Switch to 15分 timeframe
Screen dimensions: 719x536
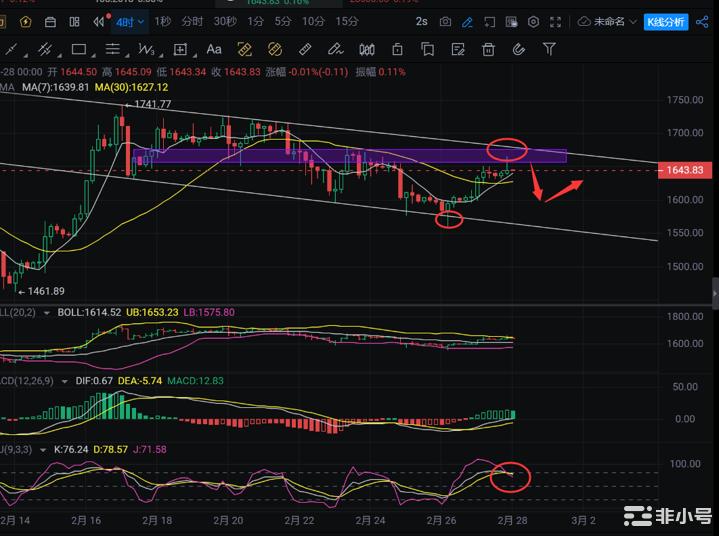[x=347, y=21]
